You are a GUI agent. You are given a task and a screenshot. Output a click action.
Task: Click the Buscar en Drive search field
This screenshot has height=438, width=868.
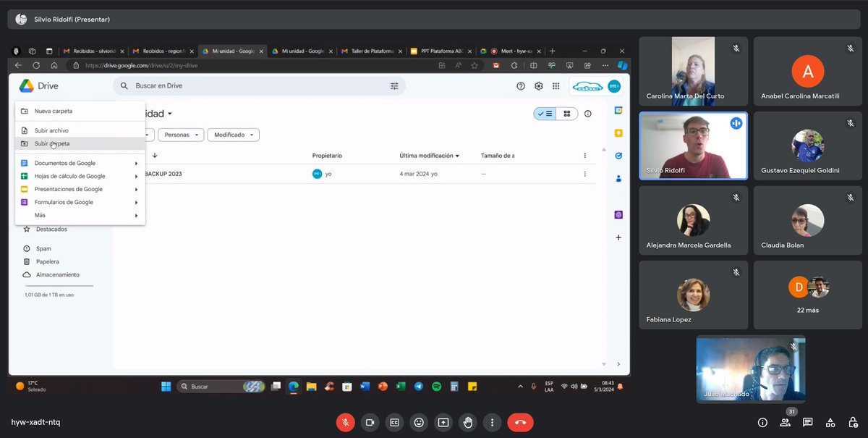[x=259, y=86]
